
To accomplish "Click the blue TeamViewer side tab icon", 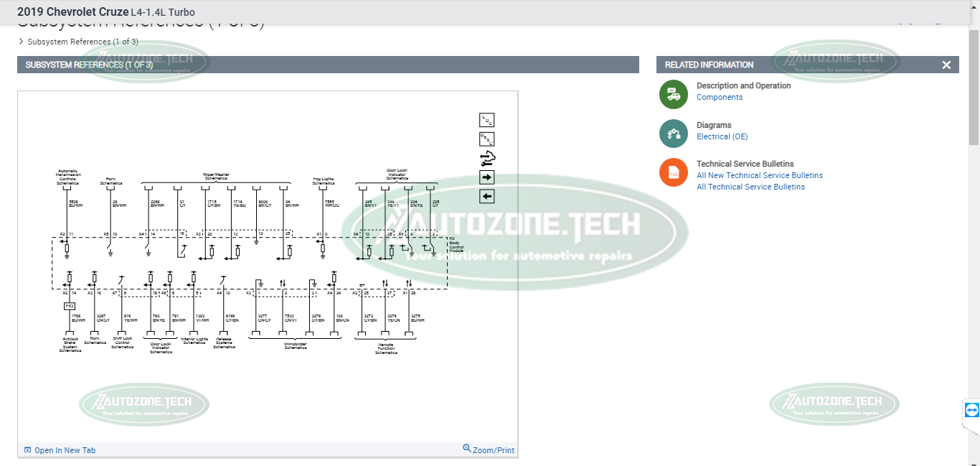I will coord(972,410).
